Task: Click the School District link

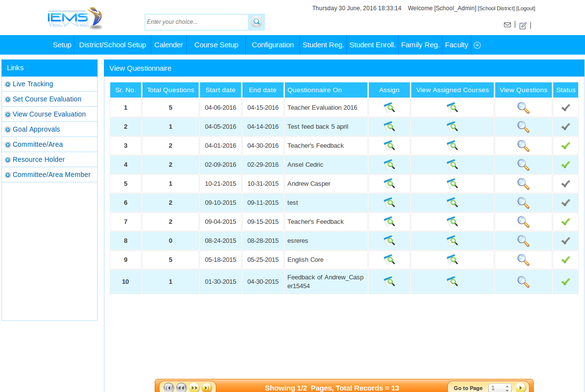Action: point(496,9)
